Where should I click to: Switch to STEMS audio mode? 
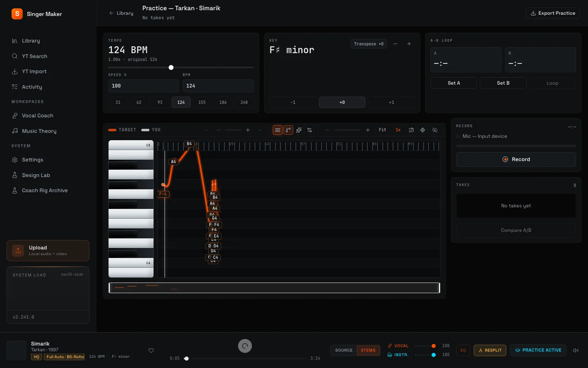[x=368, y=350]
